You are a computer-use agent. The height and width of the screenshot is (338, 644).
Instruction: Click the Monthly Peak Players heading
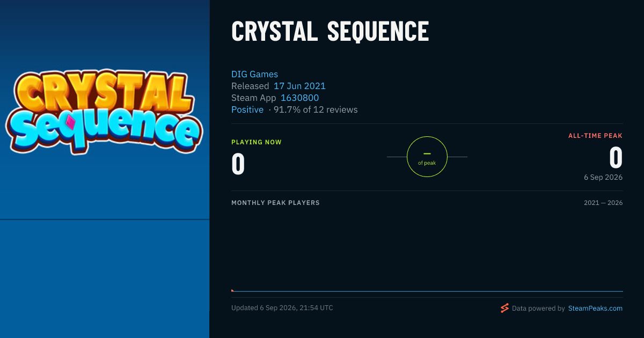point(275,203)
